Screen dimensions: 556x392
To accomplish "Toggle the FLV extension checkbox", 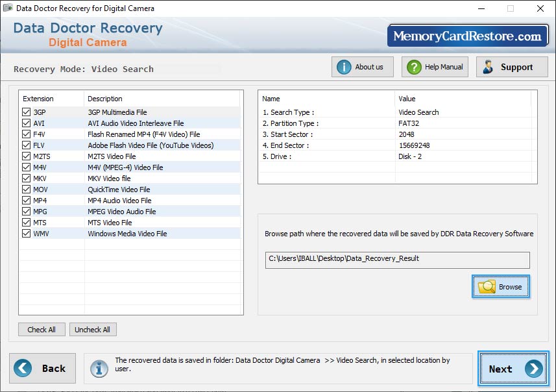I will coord(26,145).
